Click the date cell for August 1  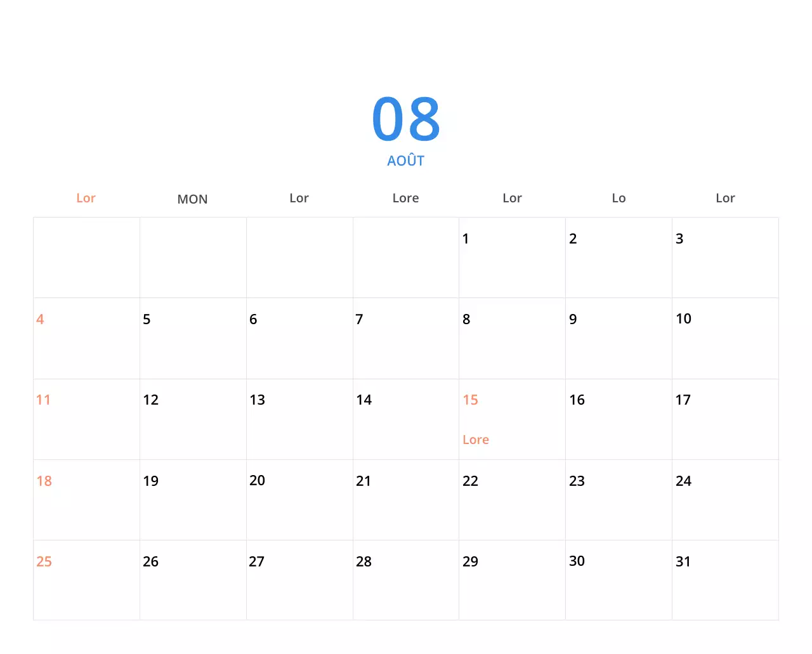[x=511, y=257]
